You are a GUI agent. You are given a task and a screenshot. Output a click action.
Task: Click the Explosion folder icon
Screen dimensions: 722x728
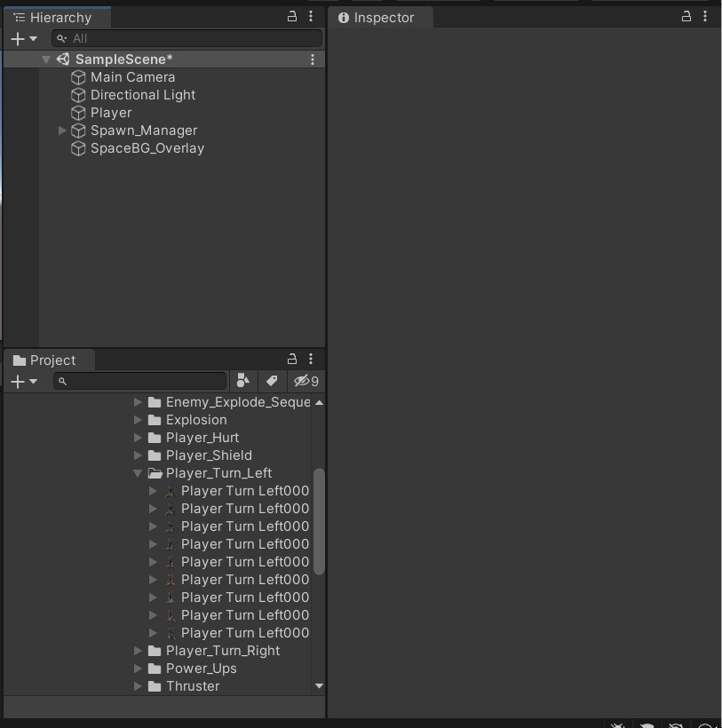coord(155,420)
